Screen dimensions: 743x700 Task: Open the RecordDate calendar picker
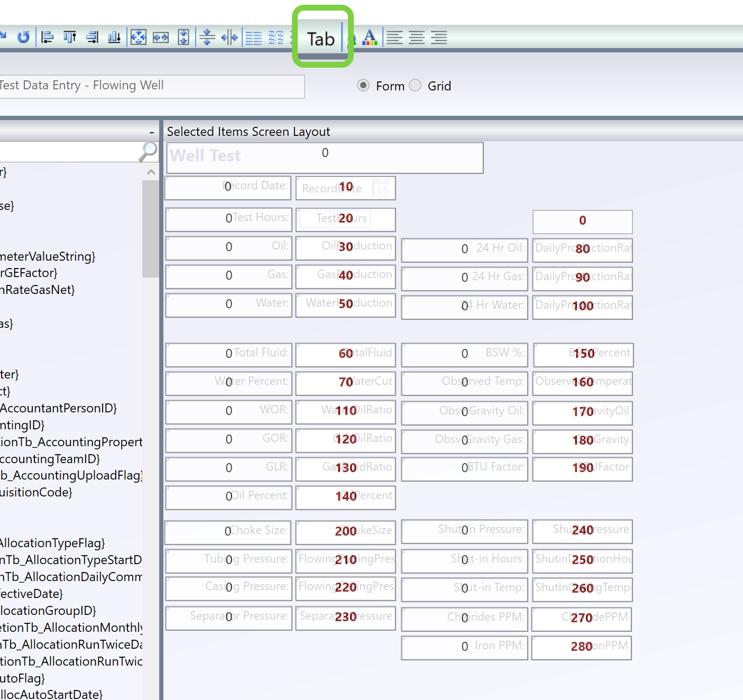[382, 188]
